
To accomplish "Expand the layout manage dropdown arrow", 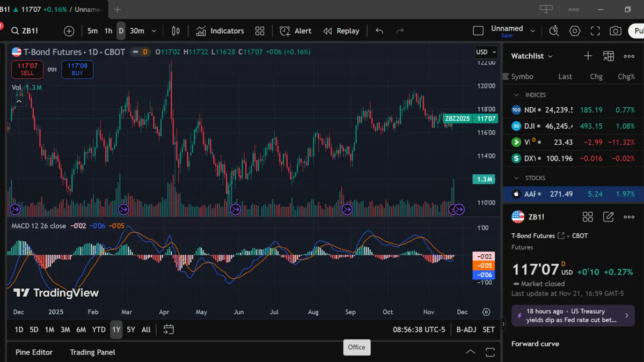I will pyautogui.click(x=533, y=31).
